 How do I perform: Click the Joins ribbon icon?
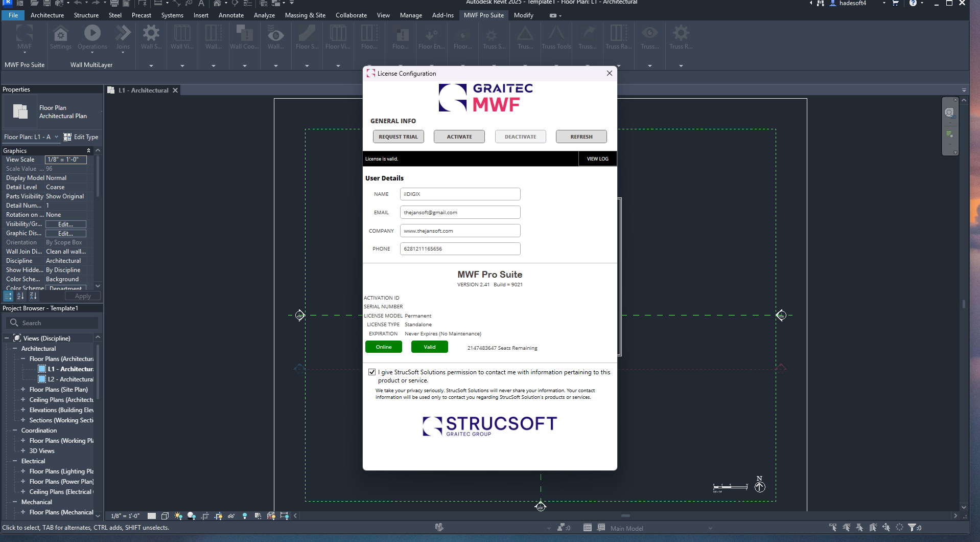[x=123, y=33]
